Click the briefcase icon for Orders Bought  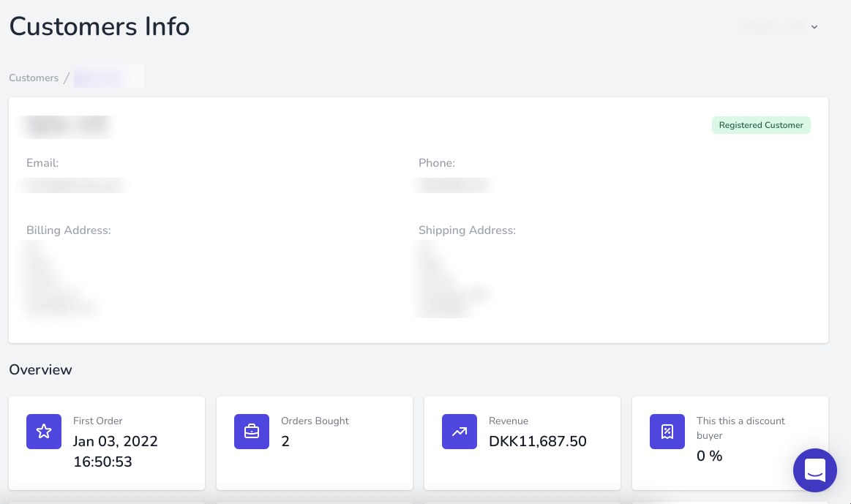point(252,432)
